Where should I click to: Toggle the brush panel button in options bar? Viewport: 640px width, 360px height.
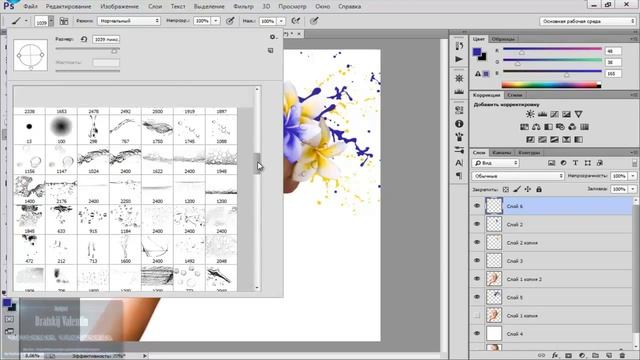point(64,21)
